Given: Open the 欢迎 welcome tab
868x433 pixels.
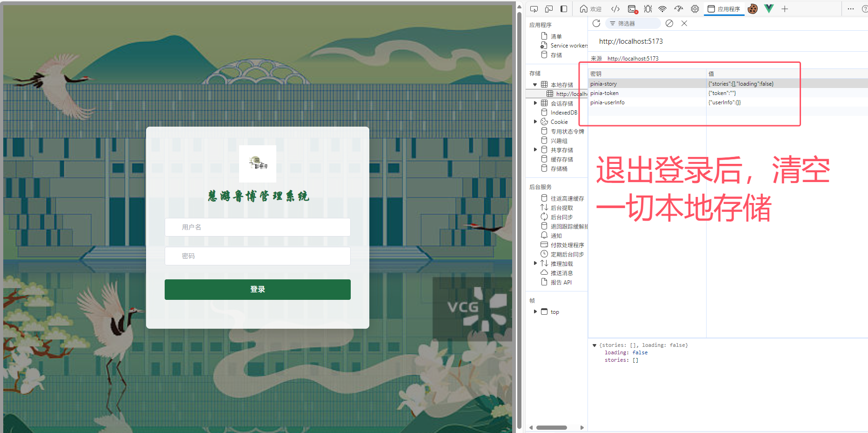Looking at the screenshot, I should [x=590, y=9].
